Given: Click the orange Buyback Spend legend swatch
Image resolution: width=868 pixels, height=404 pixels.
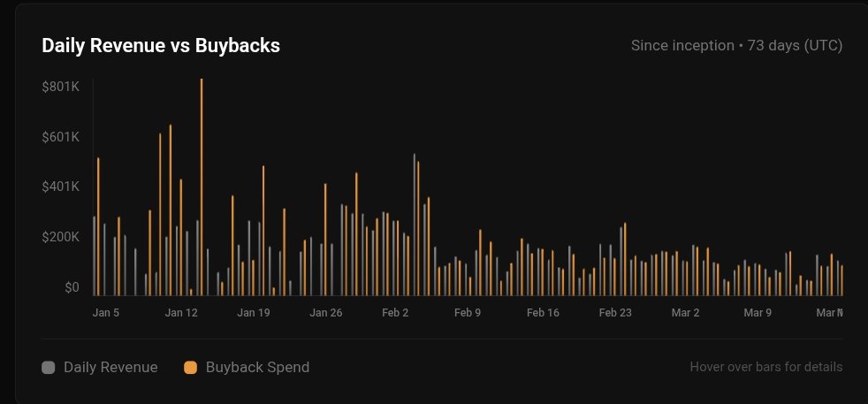Looking at the screenshot, I should coord(190,368).
